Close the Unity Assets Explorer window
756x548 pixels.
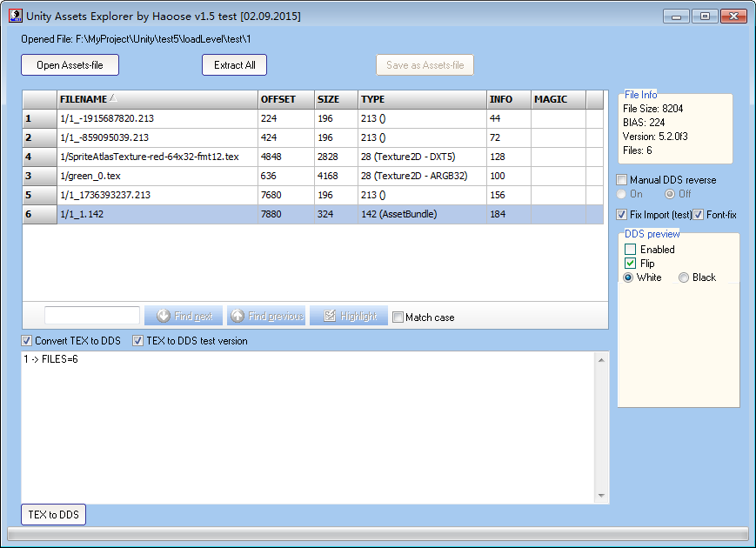(x=734, y=17)
